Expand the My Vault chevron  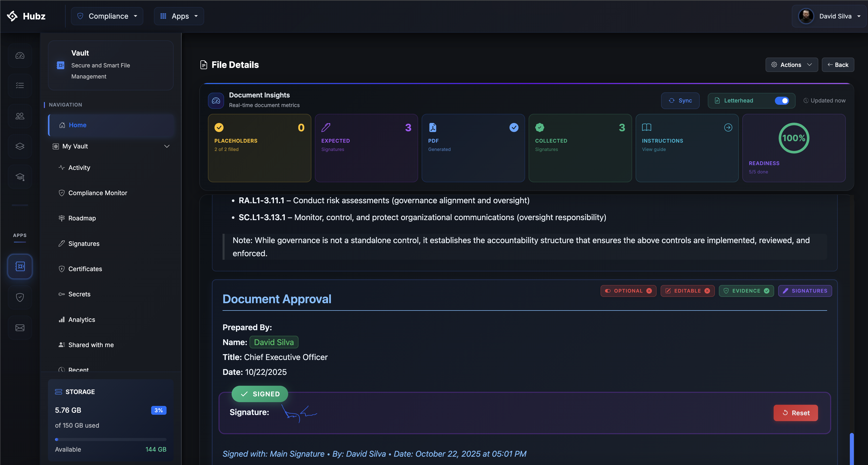click(x=167, y=146)
